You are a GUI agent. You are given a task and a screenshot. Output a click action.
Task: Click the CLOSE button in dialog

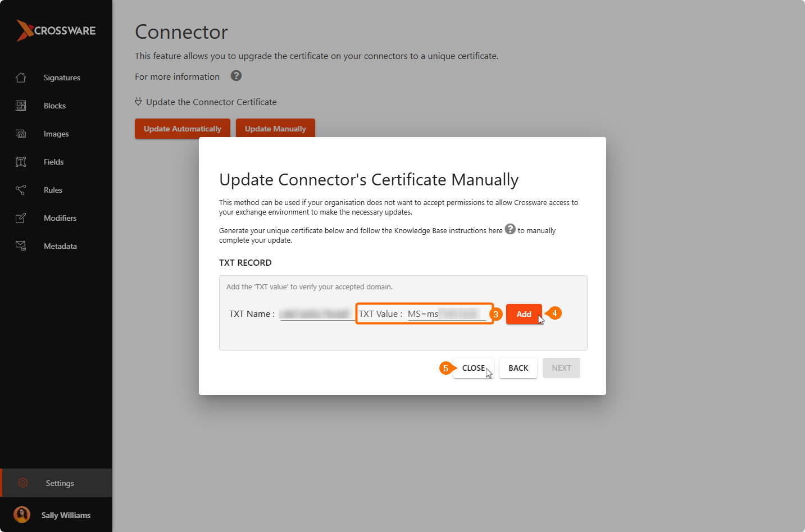473,368
